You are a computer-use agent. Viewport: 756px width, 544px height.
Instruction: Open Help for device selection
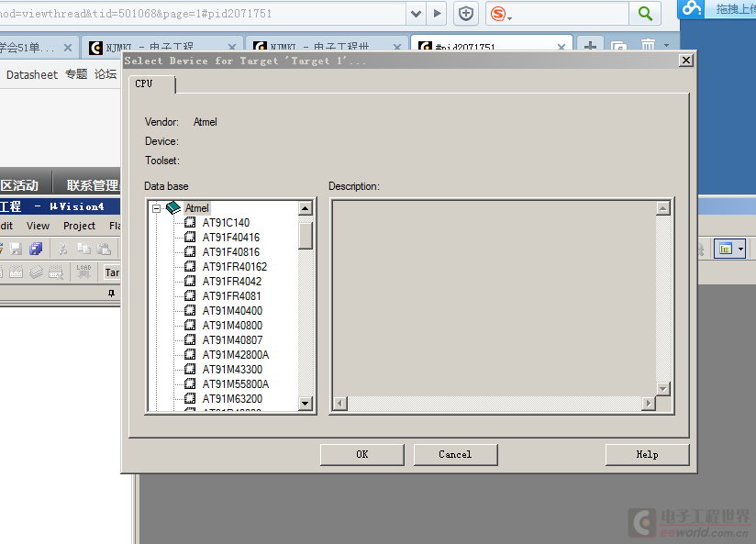(x=647, y=454)
